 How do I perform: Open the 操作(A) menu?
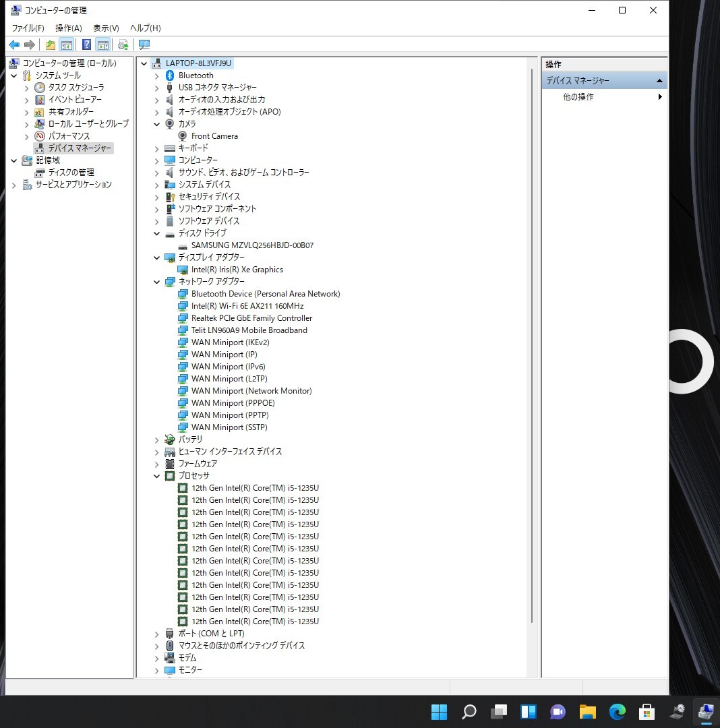tap(69, 28)
